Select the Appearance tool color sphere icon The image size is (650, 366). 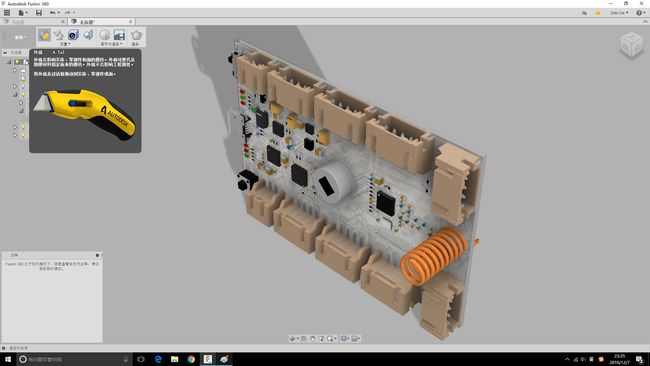(x=44, y=35)
